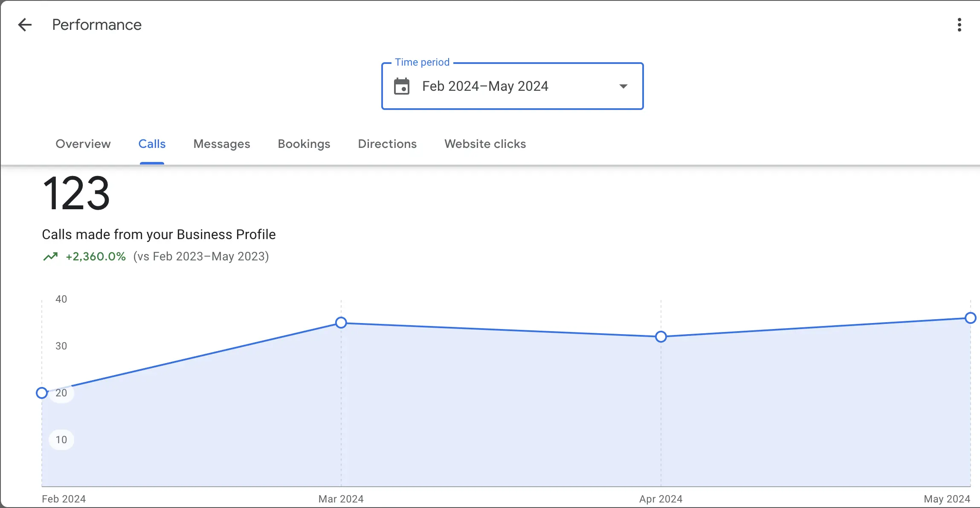The image size is (980, 508).
Task: Switch to the Directions tab
Action: 387,144
